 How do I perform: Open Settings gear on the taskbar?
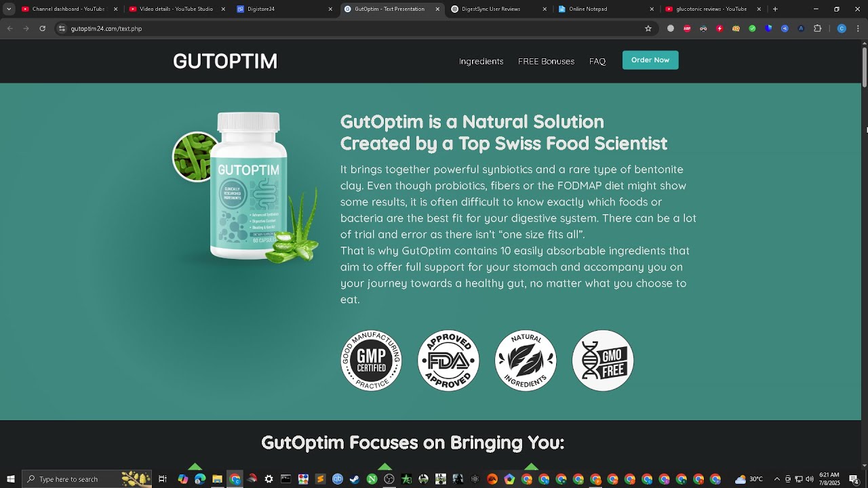[269, 479]
